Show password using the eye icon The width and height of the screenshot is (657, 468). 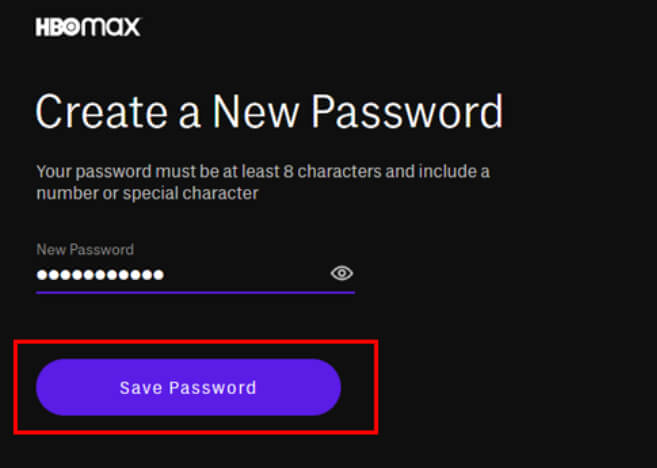[x=342, y=274]
